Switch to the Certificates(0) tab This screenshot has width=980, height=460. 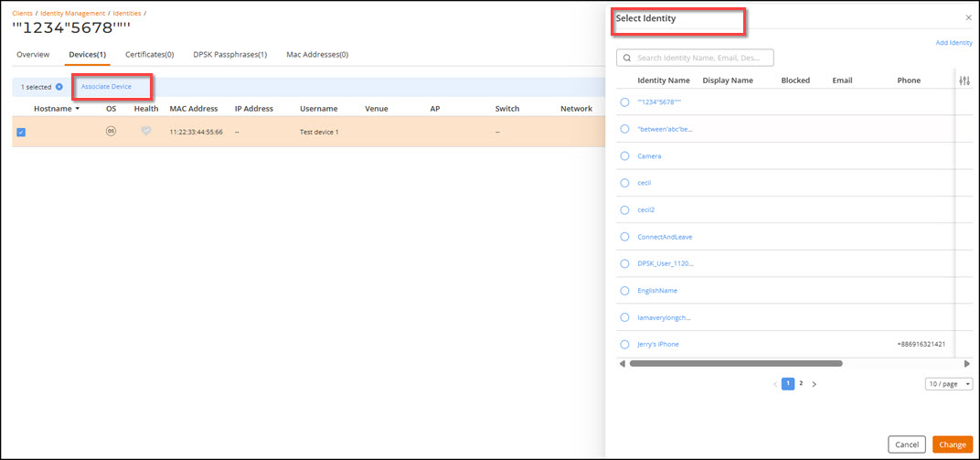click(149, 55)
